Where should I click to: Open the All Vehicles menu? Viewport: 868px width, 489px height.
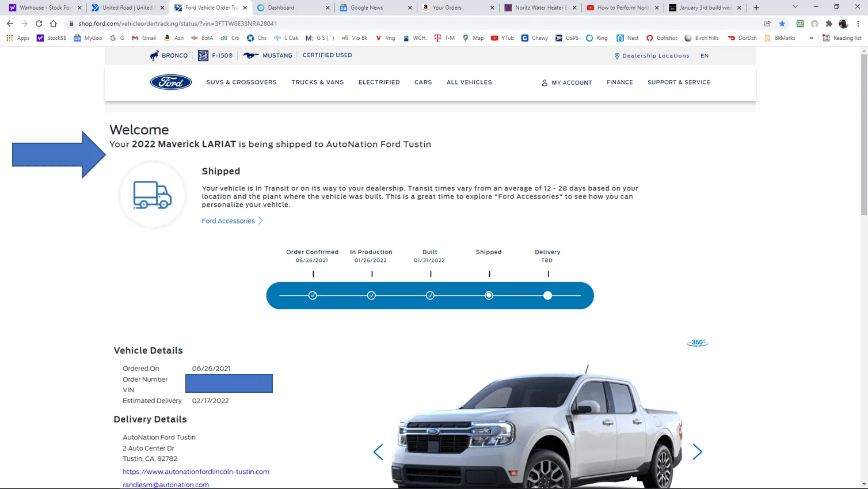point(469,82)
